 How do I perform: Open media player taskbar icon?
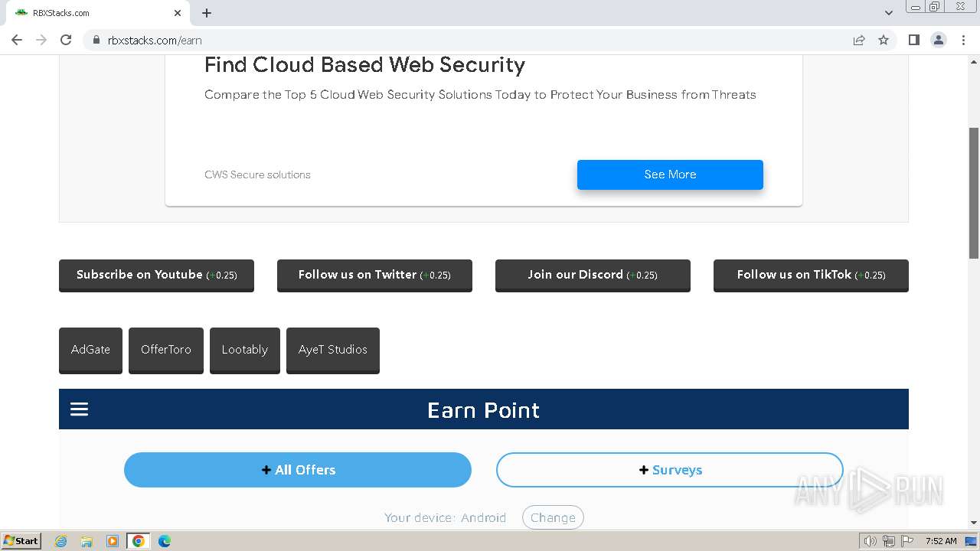point(113,541)
